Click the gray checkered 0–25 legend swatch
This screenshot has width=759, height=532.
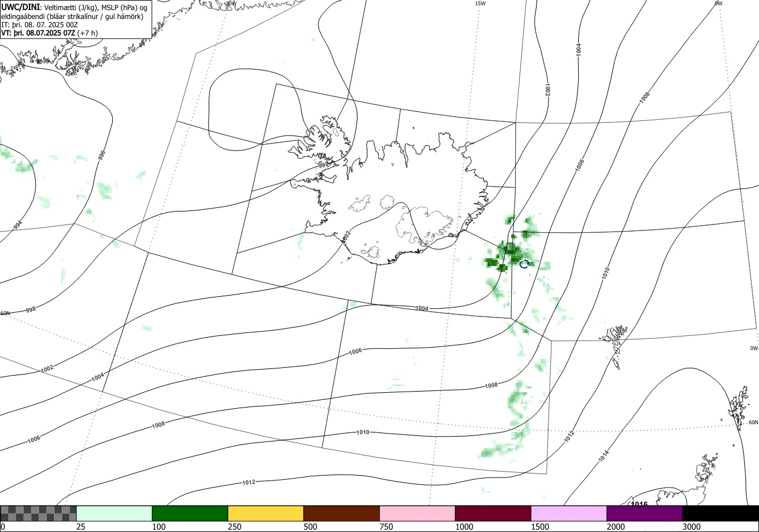(x=39, y=513)
